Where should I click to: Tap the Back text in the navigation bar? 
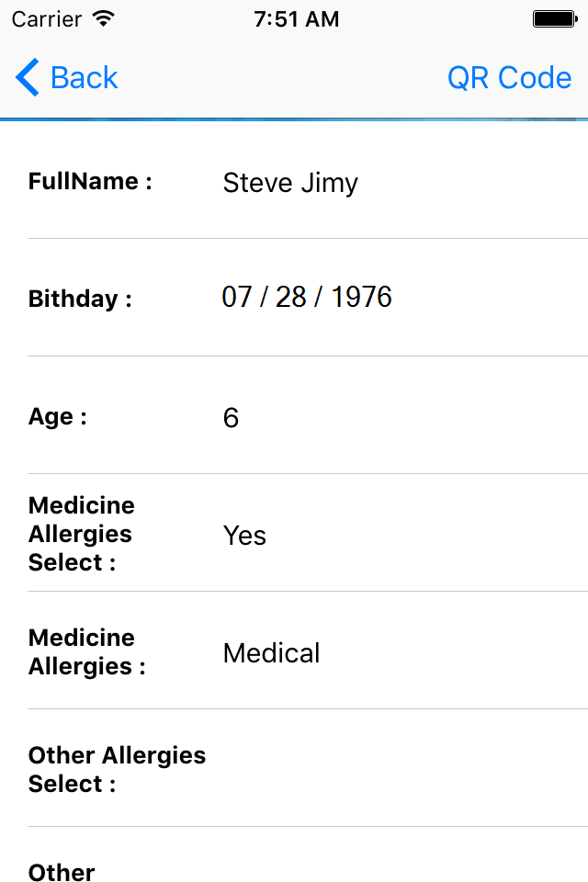(x=85, y=78)
